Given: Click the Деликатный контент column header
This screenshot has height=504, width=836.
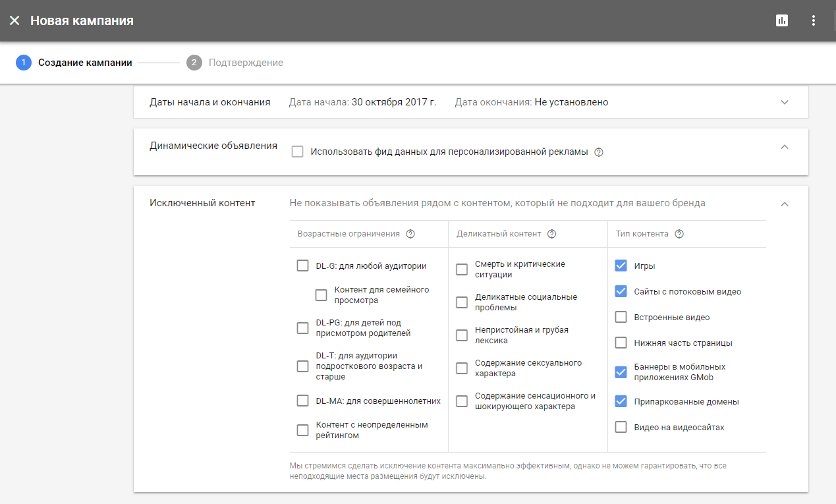Looking at the screenshot, I should (x=499, y=234).
